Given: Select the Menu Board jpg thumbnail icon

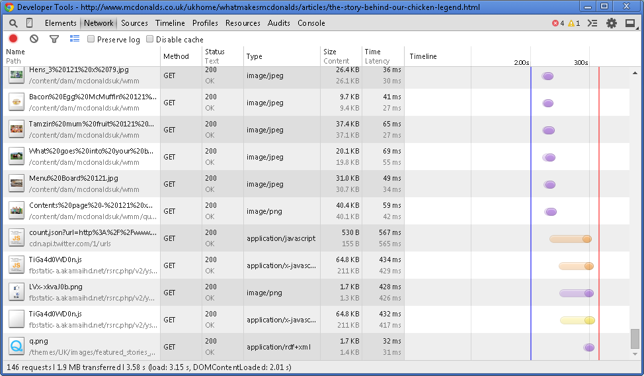Looking at the screenshot, I should click(16, 183).
